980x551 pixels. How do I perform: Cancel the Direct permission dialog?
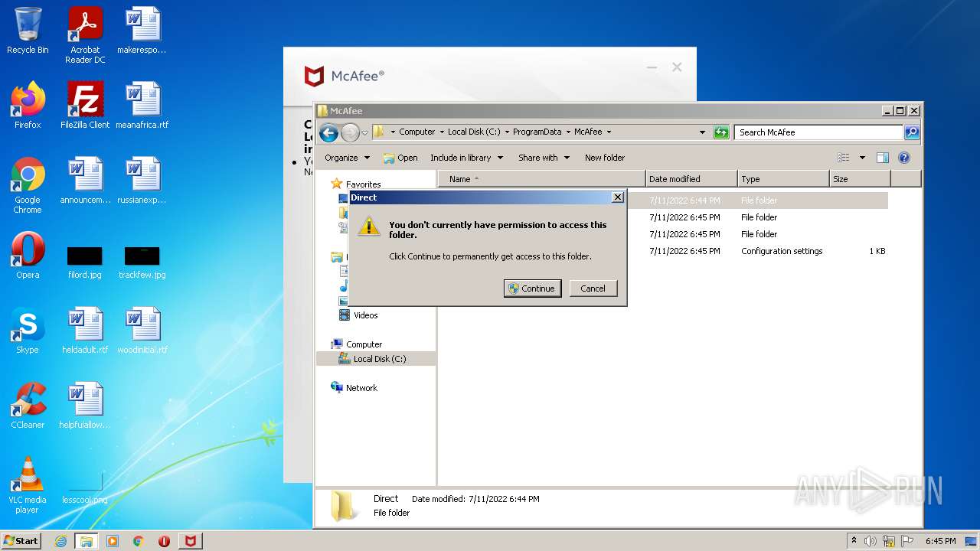pyautogui.click(x=593, y=289)
